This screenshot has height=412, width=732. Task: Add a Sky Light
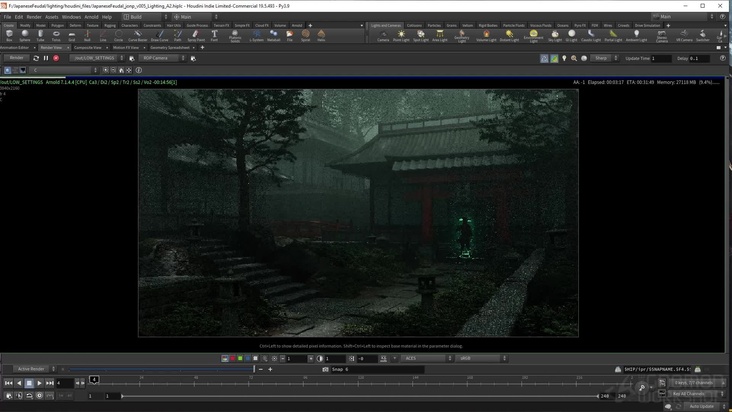[555, 35]
